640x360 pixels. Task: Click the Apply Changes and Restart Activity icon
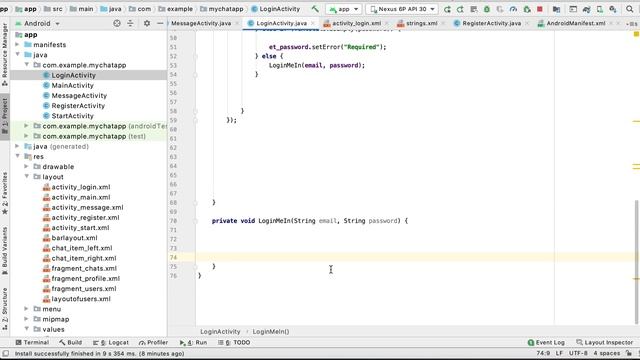pyautogui.click(x=460, y=9)
